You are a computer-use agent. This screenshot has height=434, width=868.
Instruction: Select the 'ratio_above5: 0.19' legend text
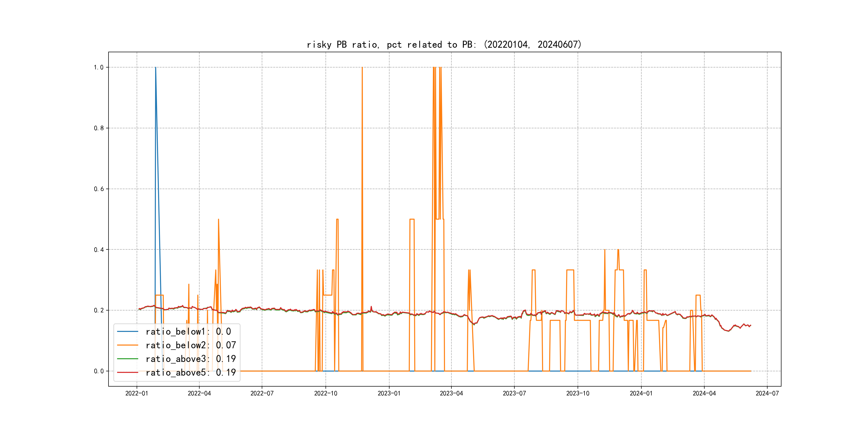tap(190, 372)
